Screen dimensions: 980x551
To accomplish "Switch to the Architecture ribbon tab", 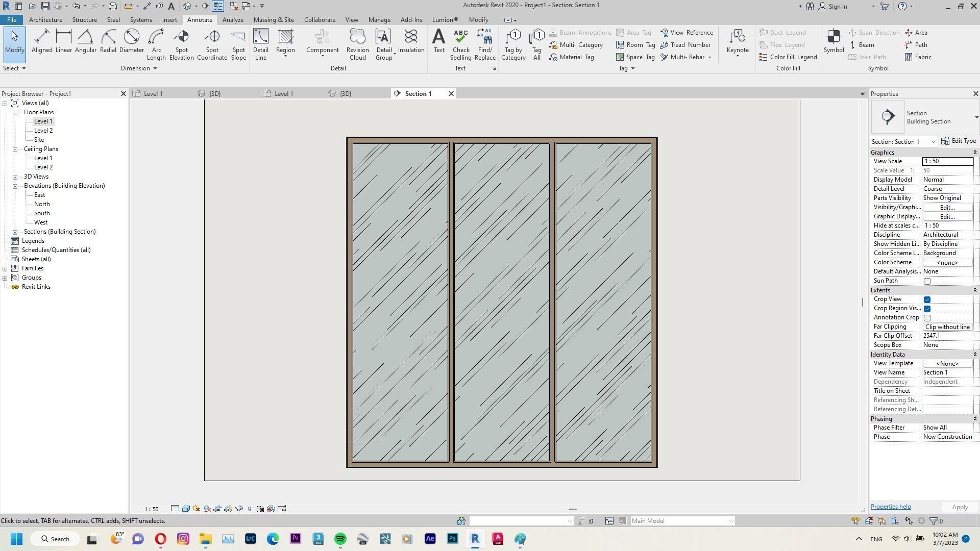I will point(45,19).
